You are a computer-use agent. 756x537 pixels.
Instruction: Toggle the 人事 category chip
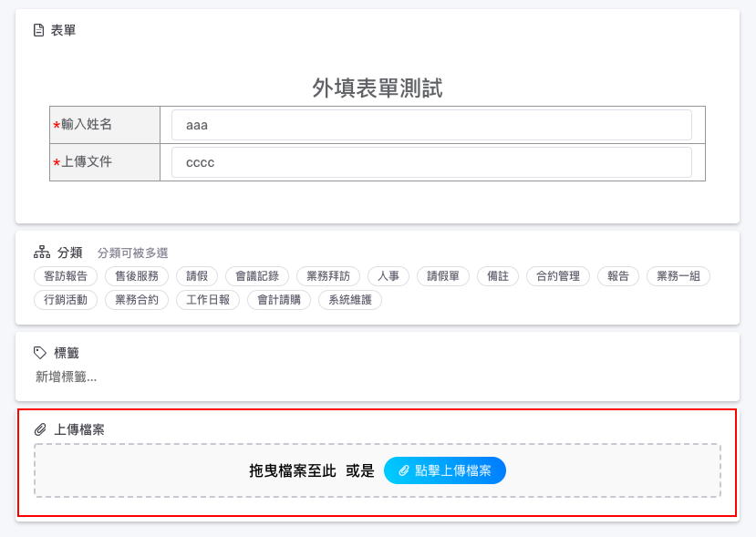[x=388, y=276]
